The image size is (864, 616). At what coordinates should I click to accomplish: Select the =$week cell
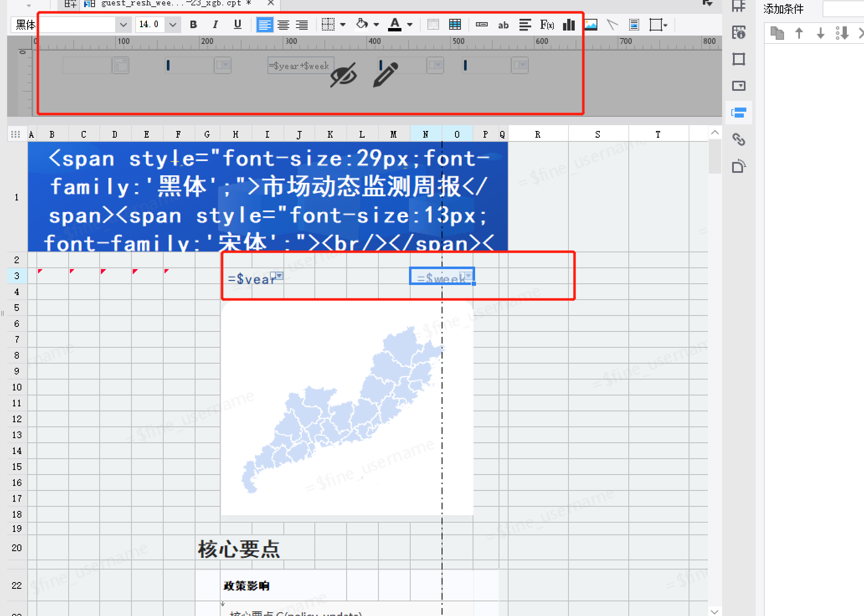442,276
